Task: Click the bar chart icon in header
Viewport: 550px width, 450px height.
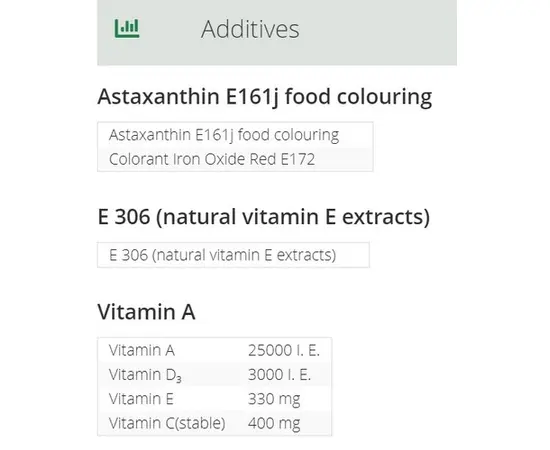Action: pyautogui.click(x=127, y=28)
